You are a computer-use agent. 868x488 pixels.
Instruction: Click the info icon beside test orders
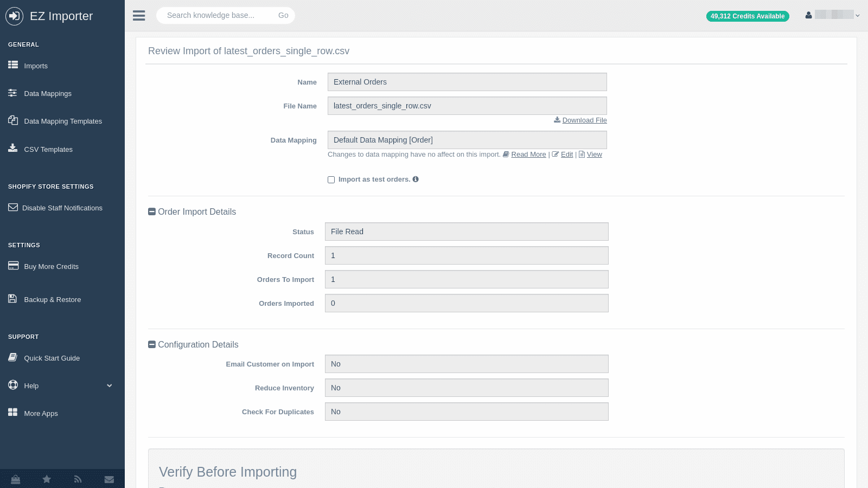pyautogui.click(x=416, y=179)
